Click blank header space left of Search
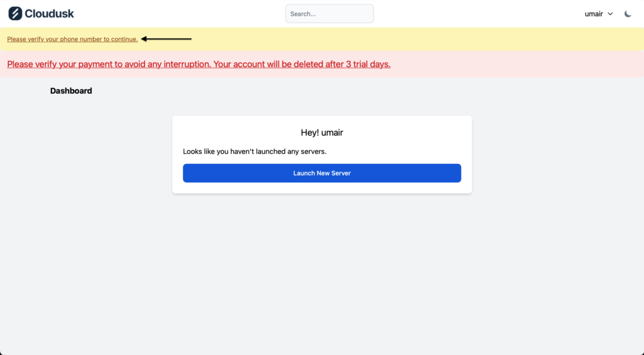 [x=182, y=14]
